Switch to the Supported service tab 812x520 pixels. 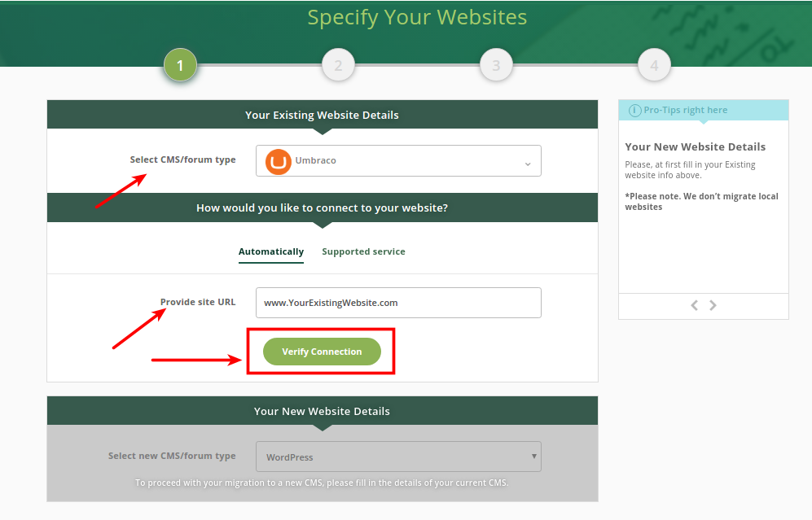pyautogui.click(x=363, y=251)
